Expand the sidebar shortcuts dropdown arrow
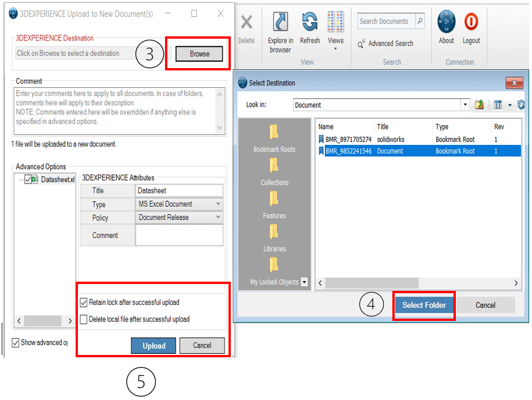Viewport: 532px width, 400px height. click(304, 282)
